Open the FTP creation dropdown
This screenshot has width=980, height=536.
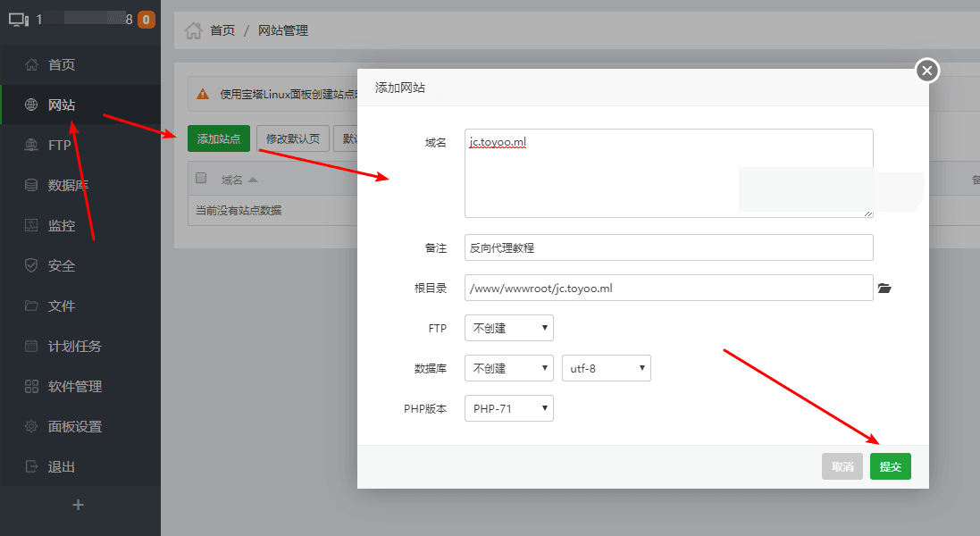tap(508, 328)
